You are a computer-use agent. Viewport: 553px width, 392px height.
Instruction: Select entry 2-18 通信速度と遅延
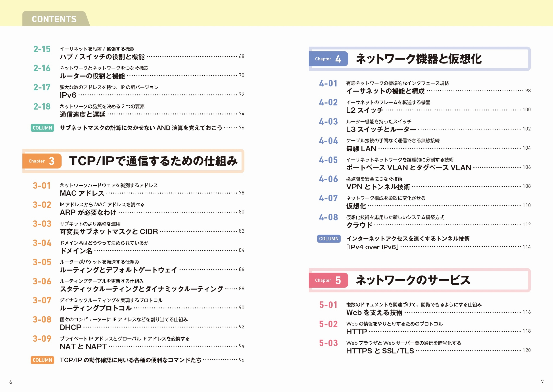(x=139, y=110)
